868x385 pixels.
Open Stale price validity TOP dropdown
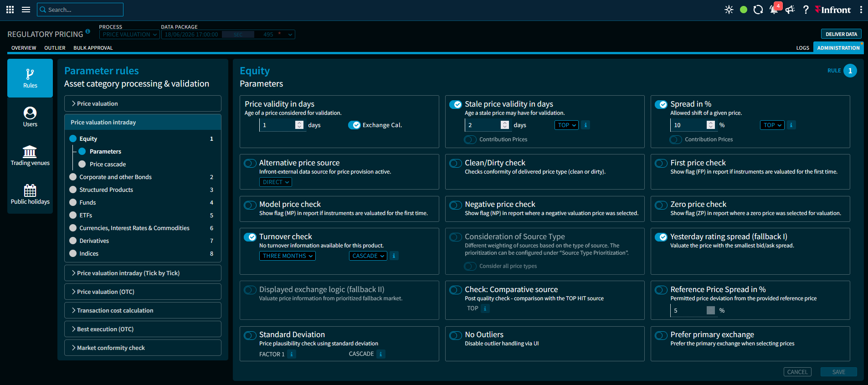point(567,125)
